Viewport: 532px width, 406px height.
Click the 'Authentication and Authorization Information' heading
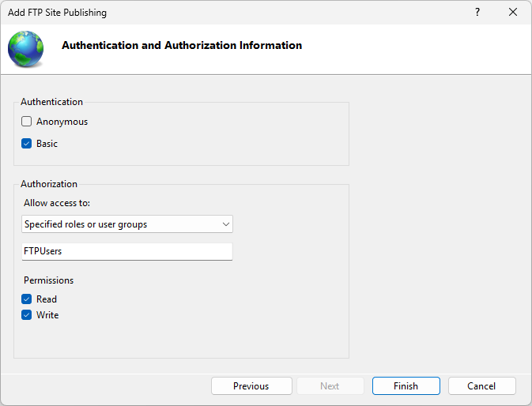click(182, 46)
